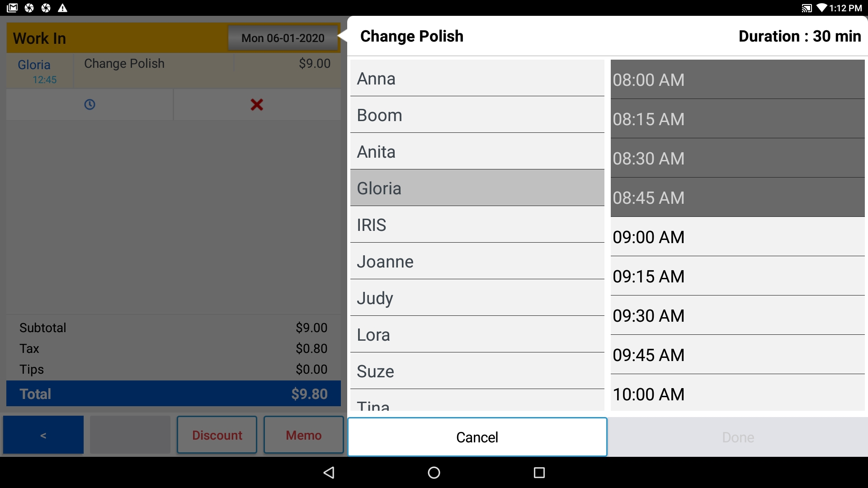
Task: Click the Discount button on toolbar
Action: 217,434
